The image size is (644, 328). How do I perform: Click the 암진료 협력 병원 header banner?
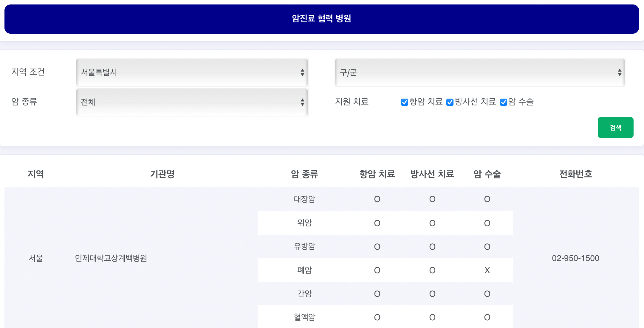[321, 19]
